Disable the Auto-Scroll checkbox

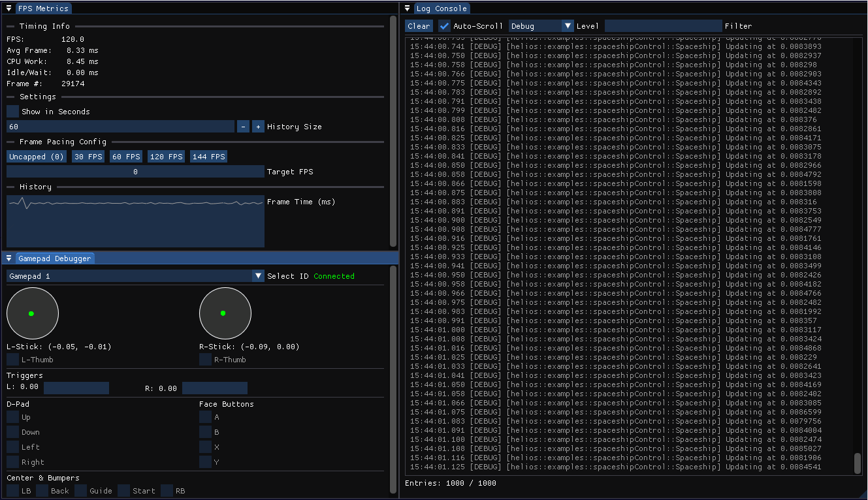pyautogui.click(x=445, y=26)
